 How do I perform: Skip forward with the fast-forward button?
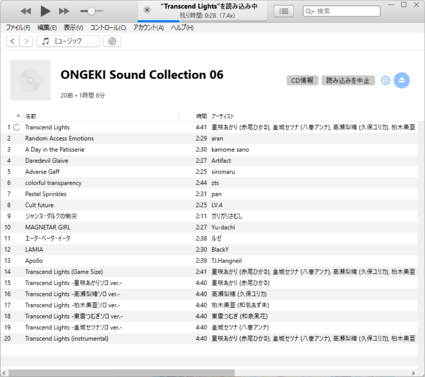(64, 11)
